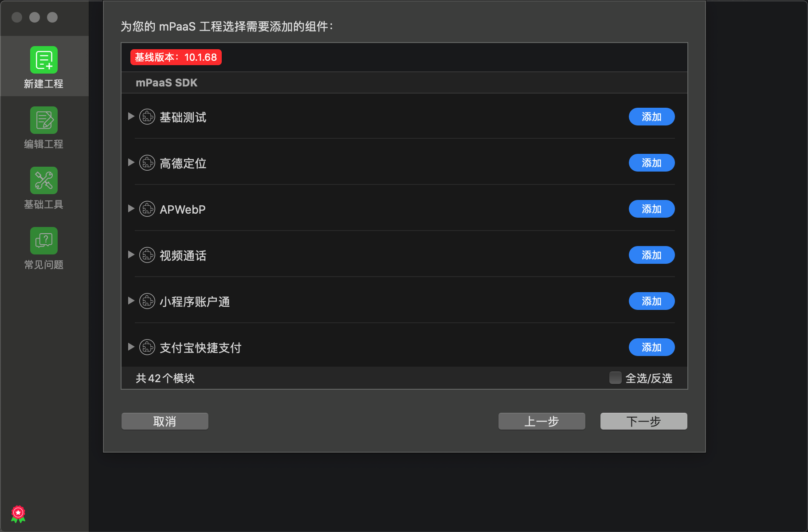Select the 基础测试 row label

183,117
